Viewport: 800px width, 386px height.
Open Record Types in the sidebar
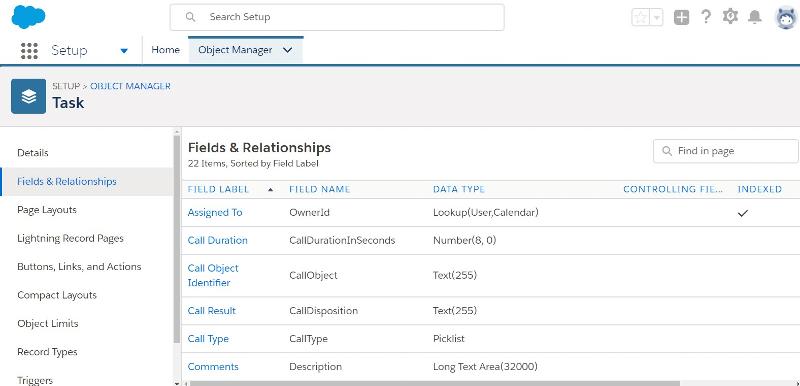(x=47, y=352)
